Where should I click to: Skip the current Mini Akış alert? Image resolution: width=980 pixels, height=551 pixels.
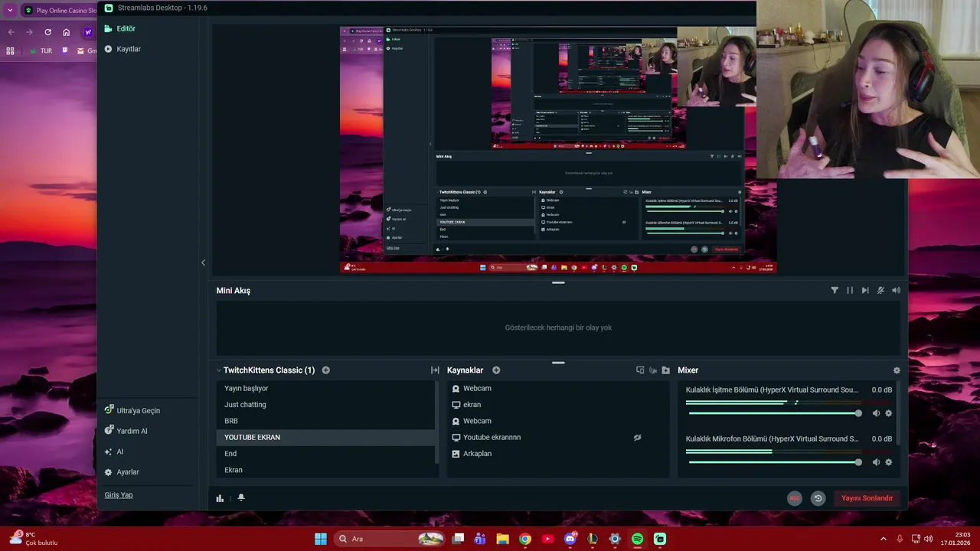point(865,290)
